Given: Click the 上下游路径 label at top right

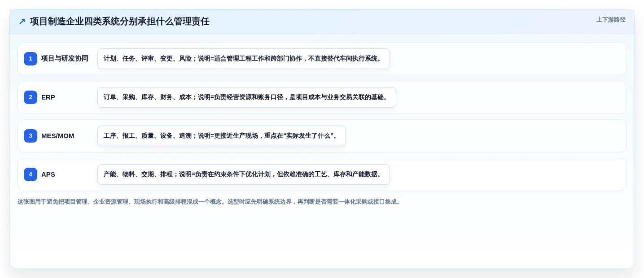Looking at the screenshot, I should pyautogui.click(x=611, y=20).
